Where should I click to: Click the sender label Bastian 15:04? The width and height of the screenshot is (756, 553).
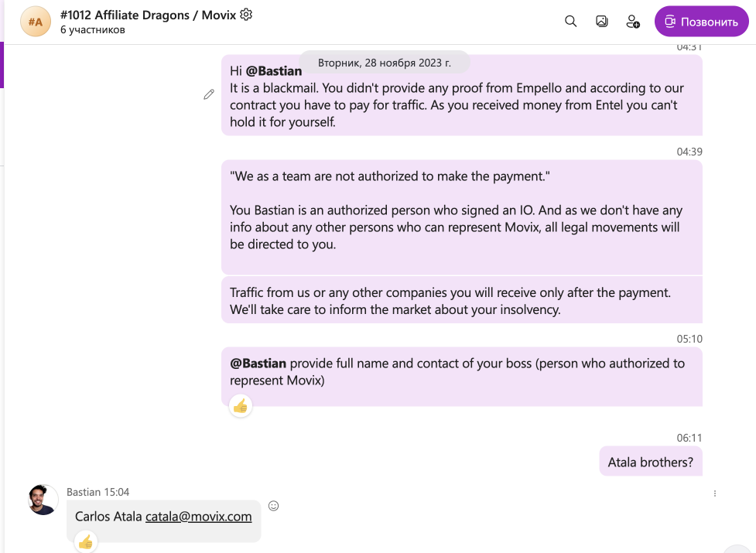pos(97,492)
